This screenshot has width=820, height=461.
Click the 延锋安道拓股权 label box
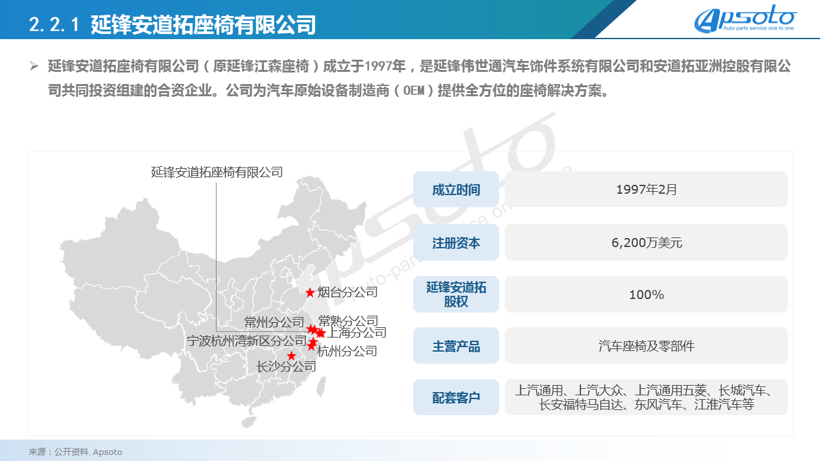tap(456, 294)
